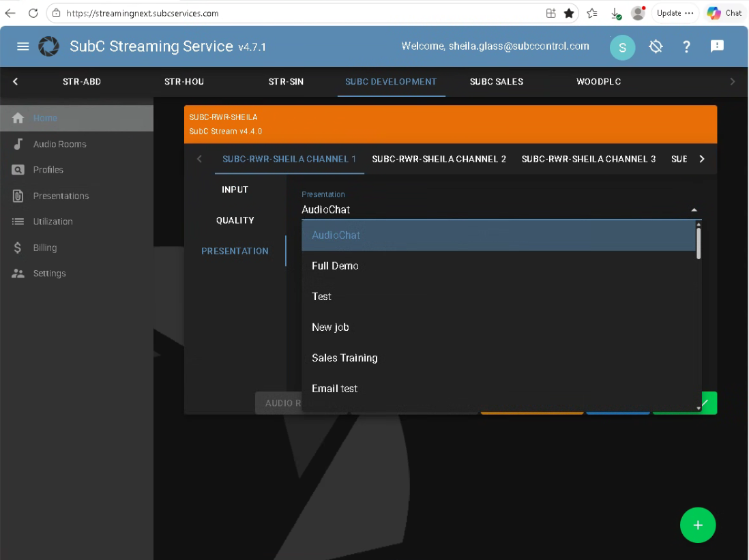Open the WOODPLC tab
This screenshot has height=560, width=749.
pyautogui.click(x=598, y=82)
